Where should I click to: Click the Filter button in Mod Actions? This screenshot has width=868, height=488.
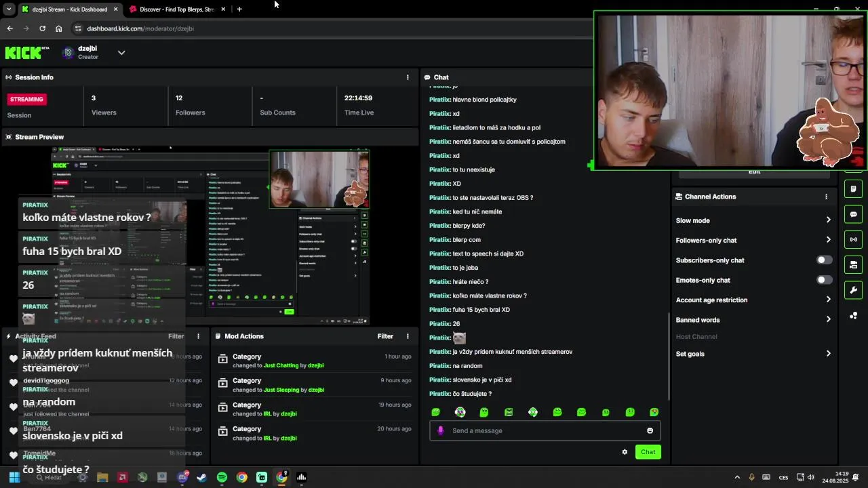pos(385,336)
